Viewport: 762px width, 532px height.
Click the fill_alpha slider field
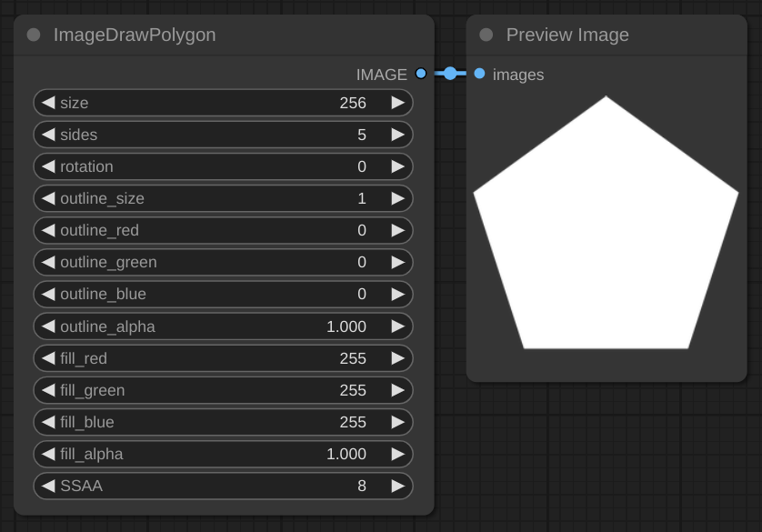[223, 454]
